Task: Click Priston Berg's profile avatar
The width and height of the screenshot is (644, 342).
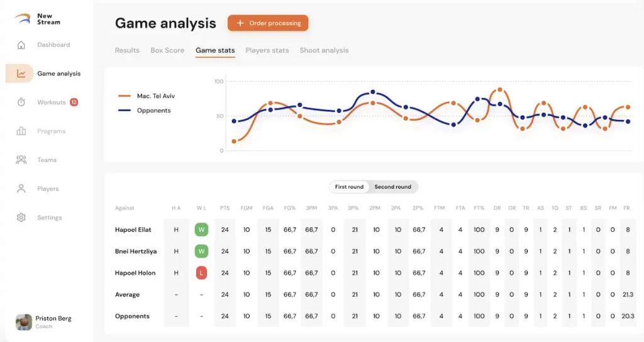Action: click(24, 322)
